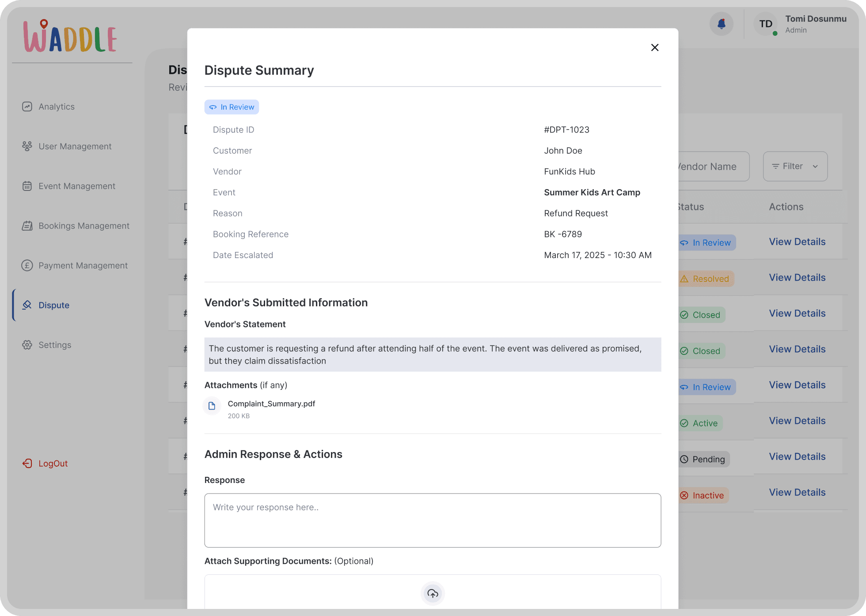866x616 pixels.
Task: Click booking reference BK -6789
Action: 563,234
